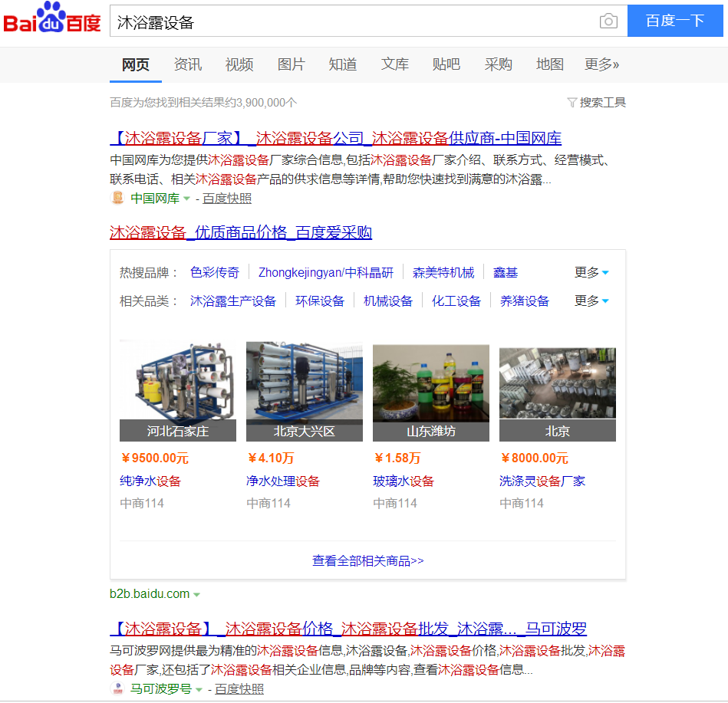Open 百度快照 for the 马可波罗 result
Image resolution: width=728 pixels, height=703 pixels.
(x=239, y=689)
